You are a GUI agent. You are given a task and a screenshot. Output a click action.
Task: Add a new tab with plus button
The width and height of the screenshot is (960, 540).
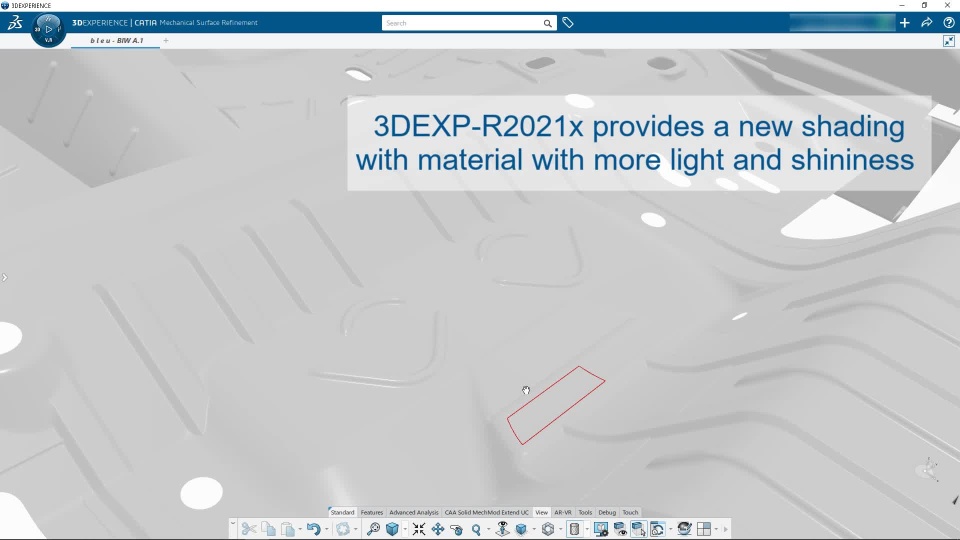coord(166,40)
